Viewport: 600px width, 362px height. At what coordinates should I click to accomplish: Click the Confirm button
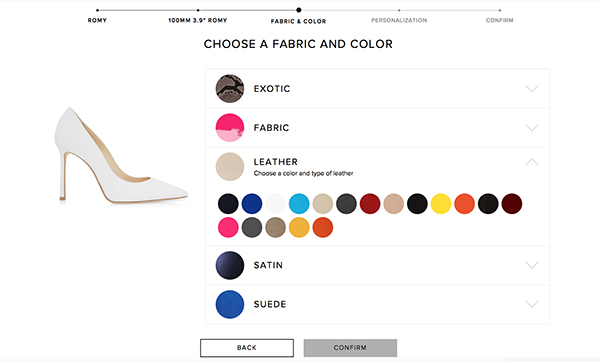pyautogui.click(x=350, y=348)
